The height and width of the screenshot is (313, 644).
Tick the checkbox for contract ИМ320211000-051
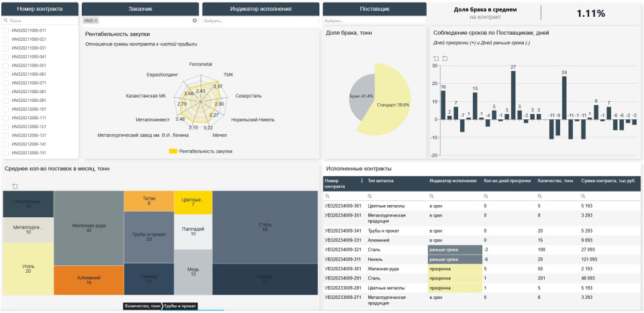(7, 66)
